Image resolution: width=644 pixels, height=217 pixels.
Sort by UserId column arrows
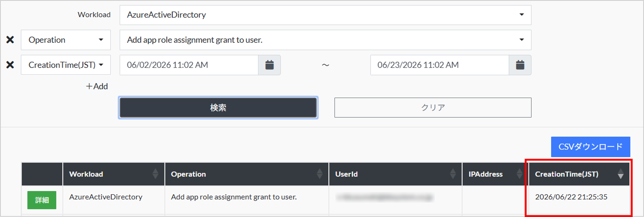[453, 174]
